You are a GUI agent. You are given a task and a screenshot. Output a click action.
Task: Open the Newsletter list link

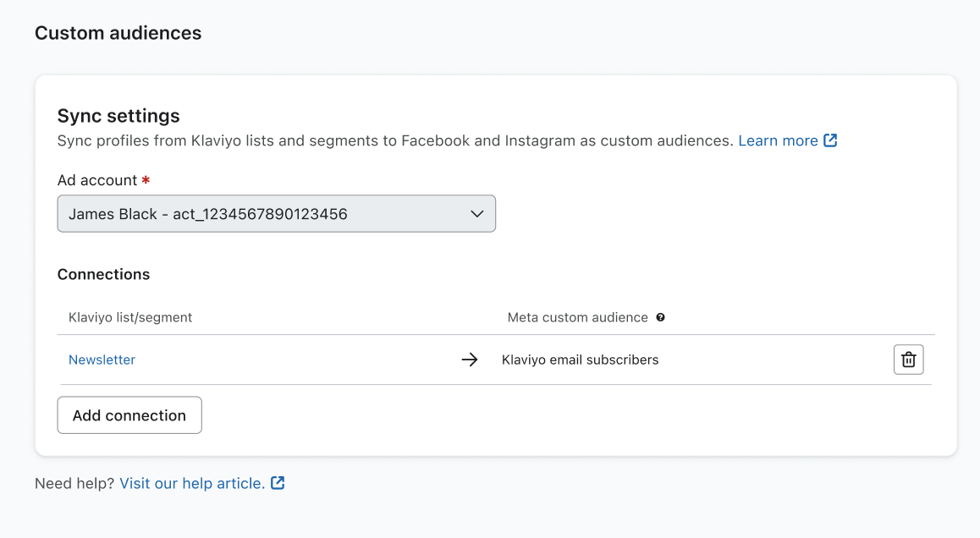pyautogui.click(x=102, y=360)
